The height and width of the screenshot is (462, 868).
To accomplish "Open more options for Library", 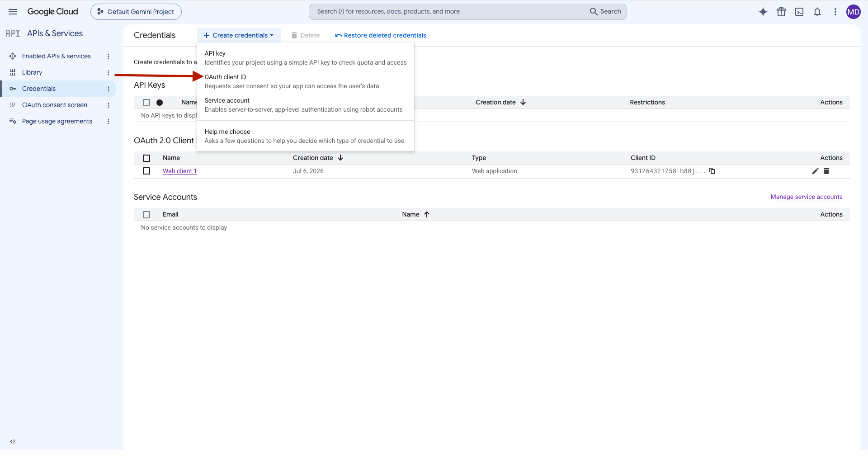I will [x=108, y=73].
